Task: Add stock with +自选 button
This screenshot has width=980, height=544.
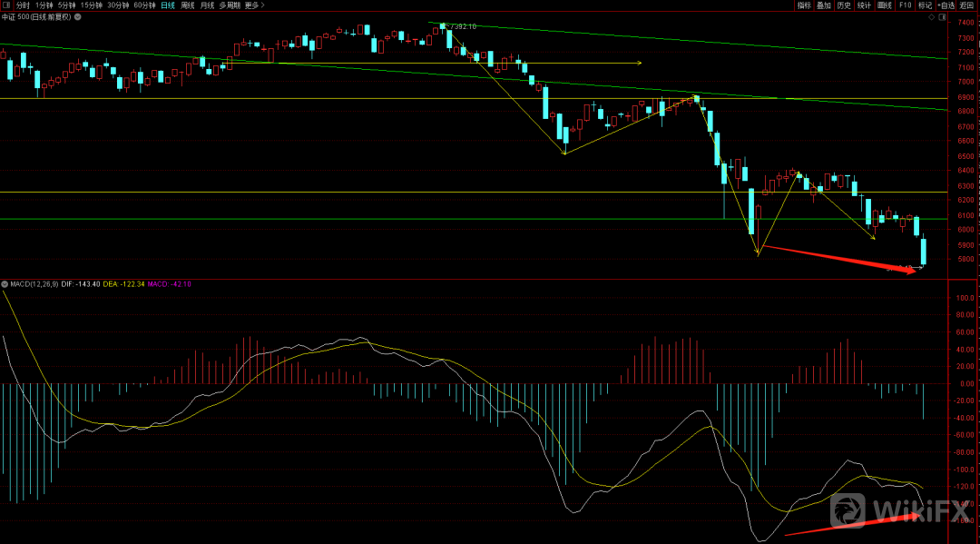Action: click(946, 5)
